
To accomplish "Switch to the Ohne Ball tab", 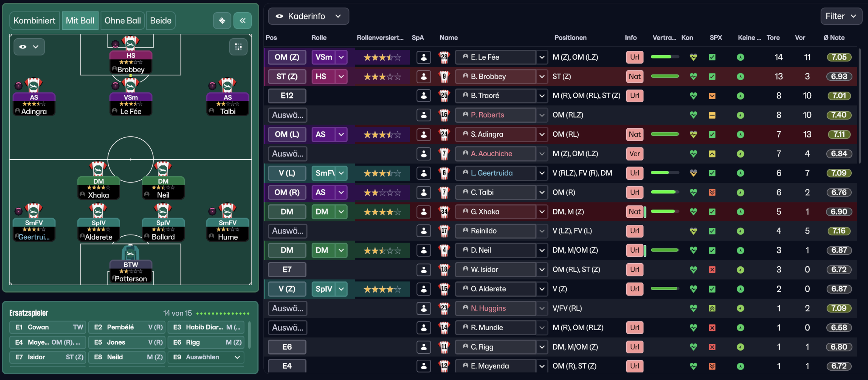I will pyautogui.click(x=122, y=21).
